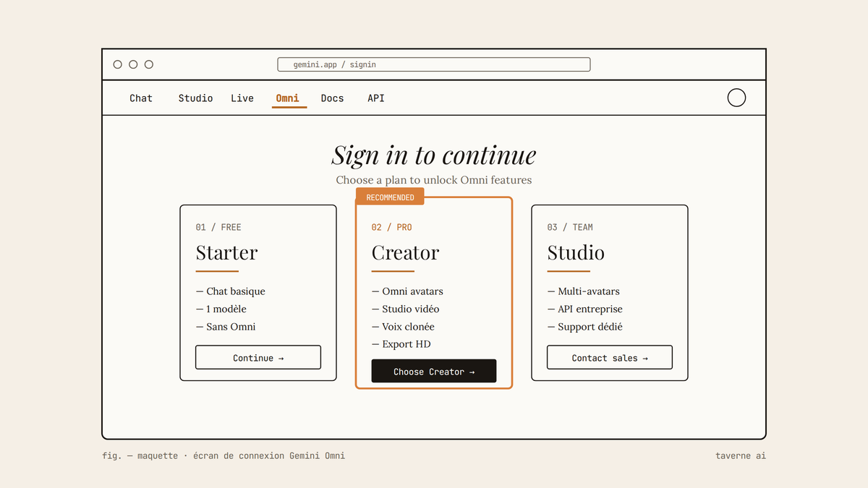
Task: Click the "Voix clonée" feature line
Action: click(x=403, y=327)
